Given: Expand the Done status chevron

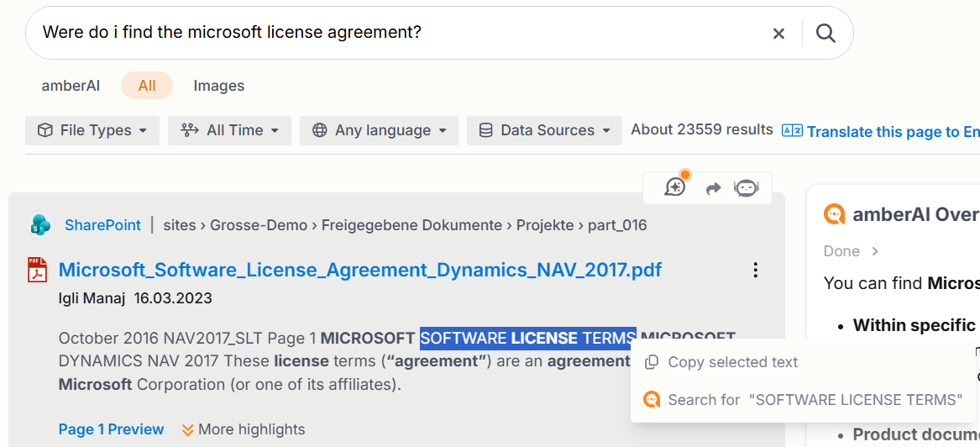Looking at the screenshot, I should [876, 251].
